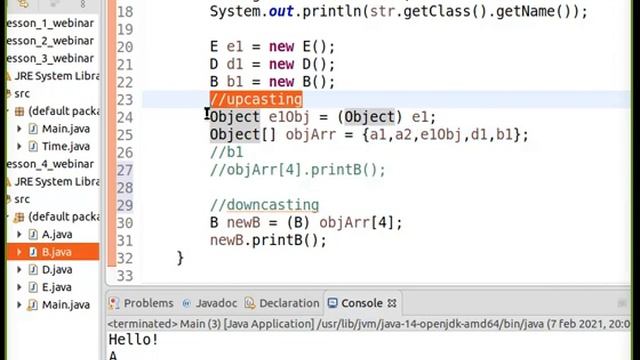
Task: Expand Time.java tree node
Action: [x=19, y=147]
